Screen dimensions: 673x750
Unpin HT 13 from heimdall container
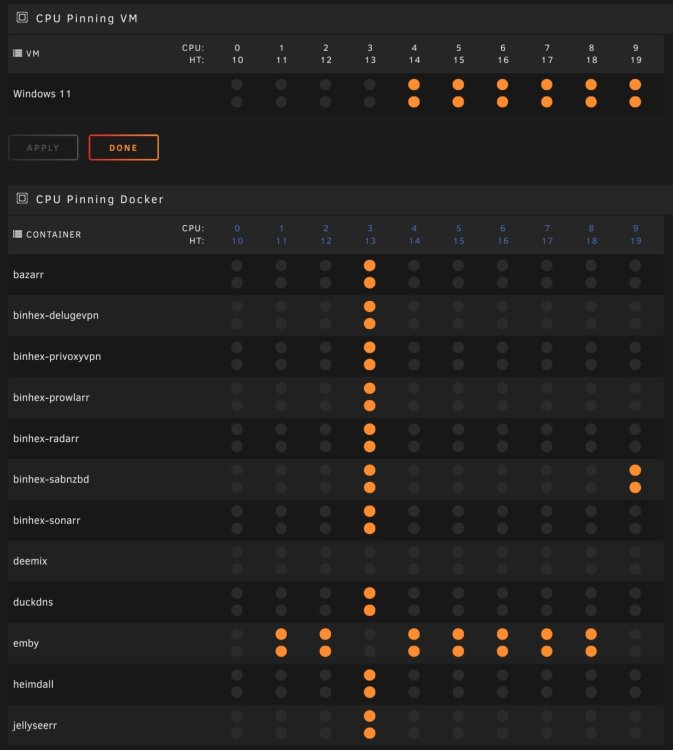tap(369, 692)
